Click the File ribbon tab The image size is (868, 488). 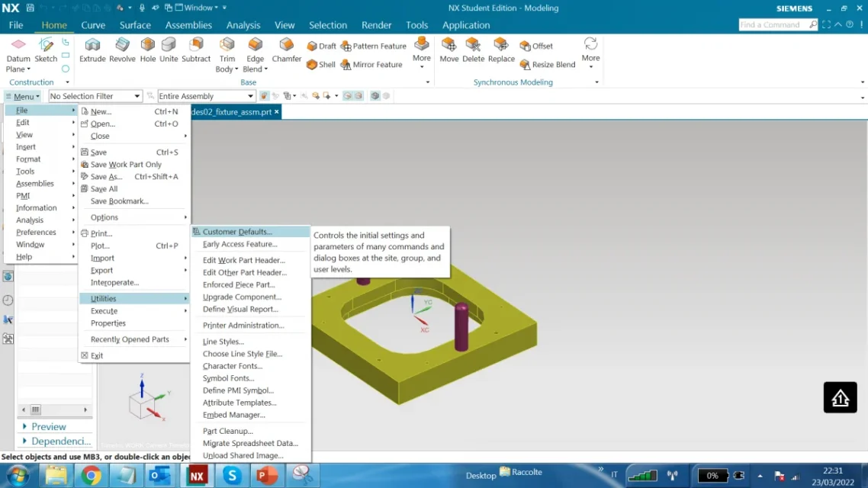click(x=16, y=25)
